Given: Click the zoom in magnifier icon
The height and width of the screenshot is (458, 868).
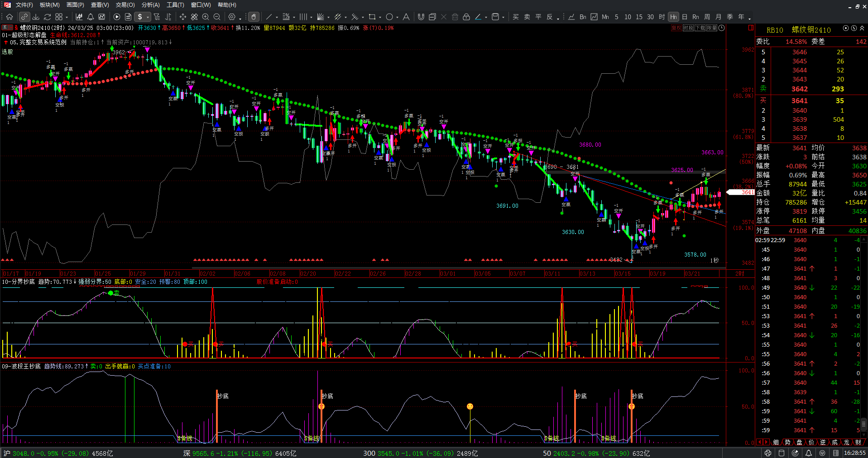Looking at the screenshot, I should [x=206, y=17].
